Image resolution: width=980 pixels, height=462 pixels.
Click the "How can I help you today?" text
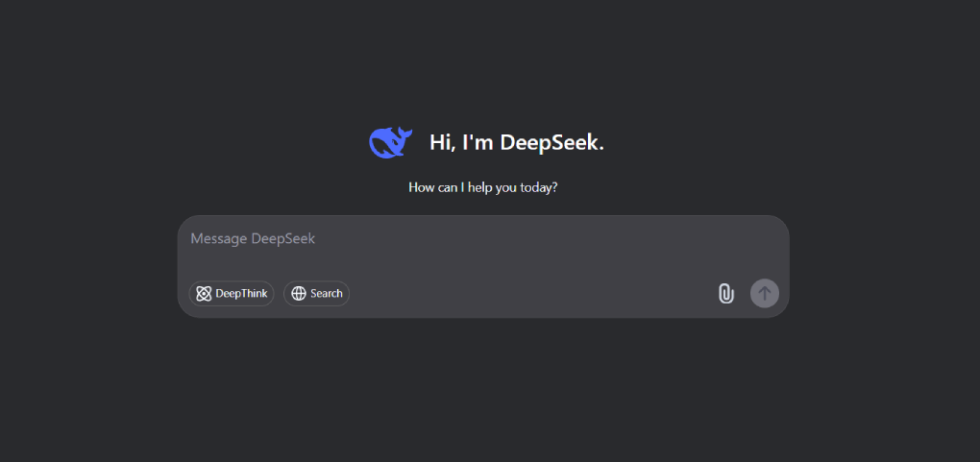tap(483, 187)
